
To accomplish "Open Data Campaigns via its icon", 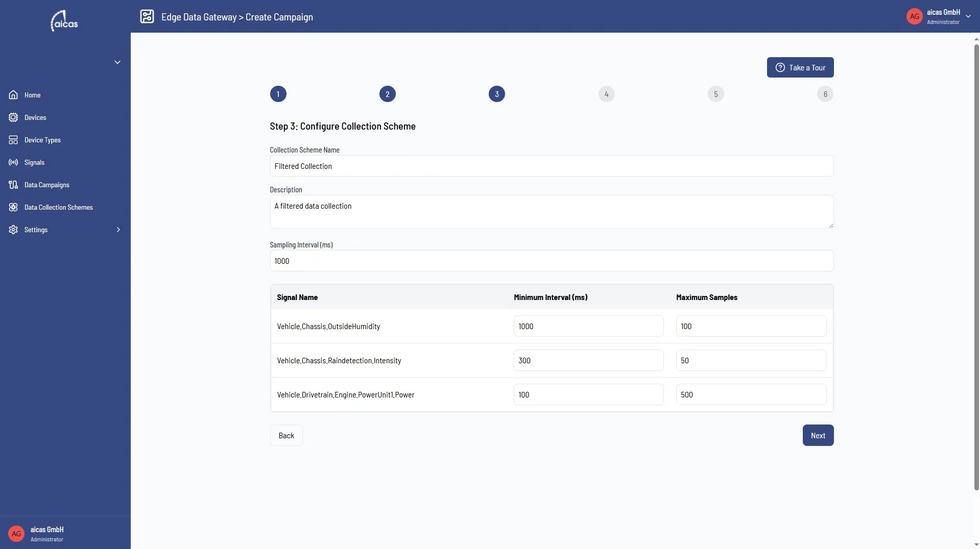I will click(13, 185).
